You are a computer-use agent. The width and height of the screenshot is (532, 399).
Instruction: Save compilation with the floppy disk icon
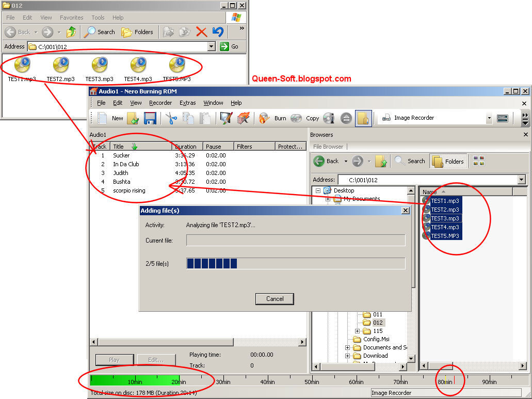click(x=150, y=118)
